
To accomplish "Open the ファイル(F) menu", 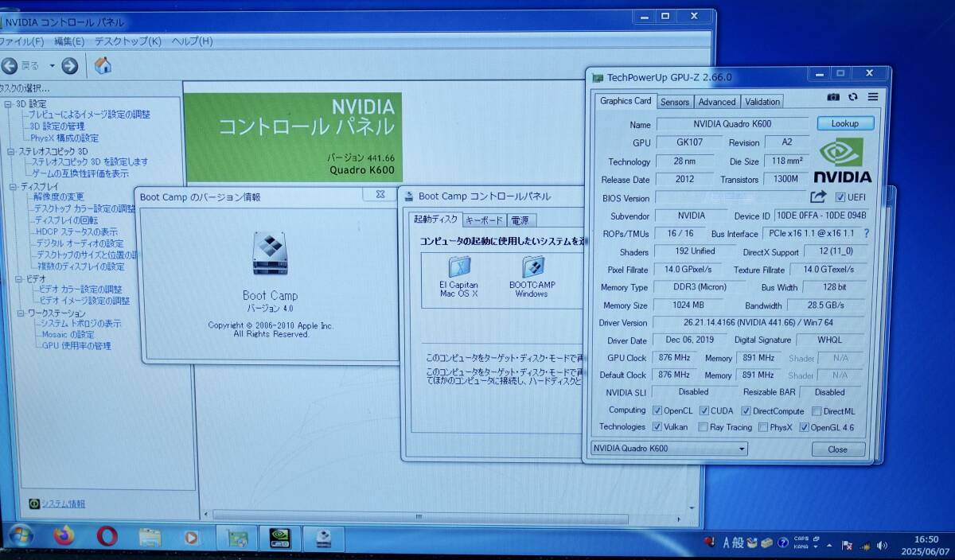I will [x=21, y=41].
